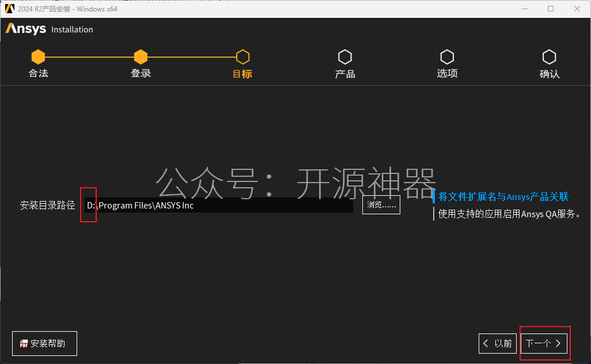The image size is (591, 364).
Task: Click the 选项 step label
Action: tap(447, 73)
